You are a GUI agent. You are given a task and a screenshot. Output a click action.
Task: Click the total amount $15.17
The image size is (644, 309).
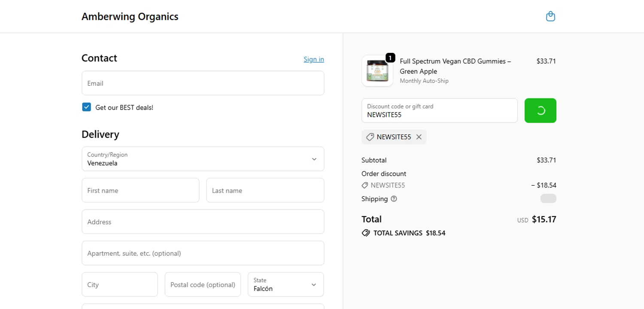pyautogui.click(x=544, y=220)
